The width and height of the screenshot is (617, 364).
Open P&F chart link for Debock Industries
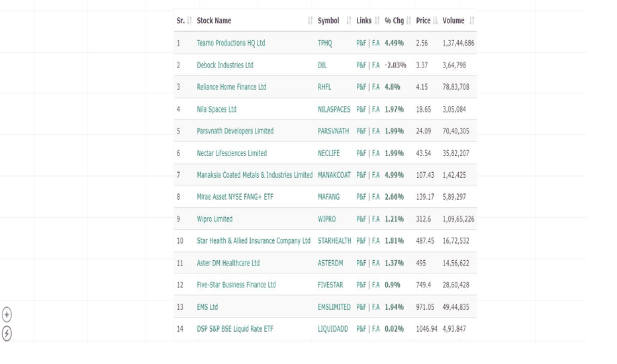361,65
